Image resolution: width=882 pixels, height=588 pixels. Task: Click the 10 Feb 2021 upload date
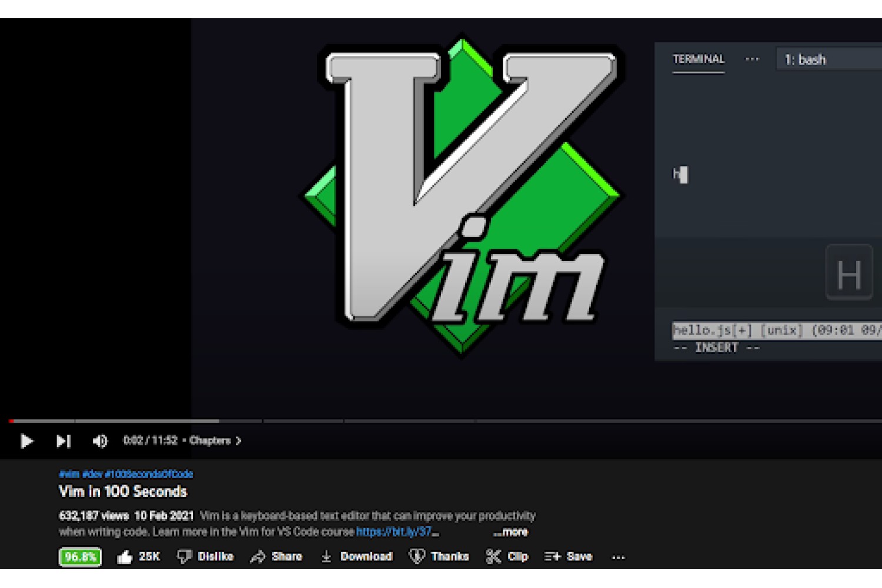(164, 516)
